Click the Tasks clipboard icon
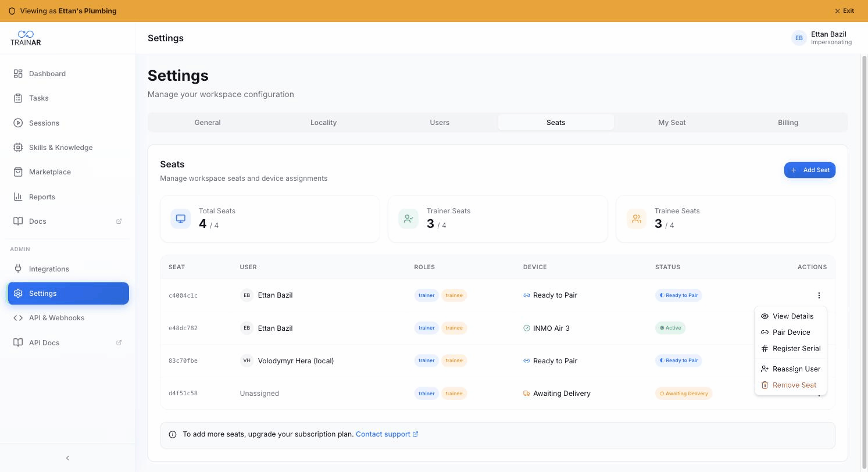868x472 pixels. click(x=18, y=98)
